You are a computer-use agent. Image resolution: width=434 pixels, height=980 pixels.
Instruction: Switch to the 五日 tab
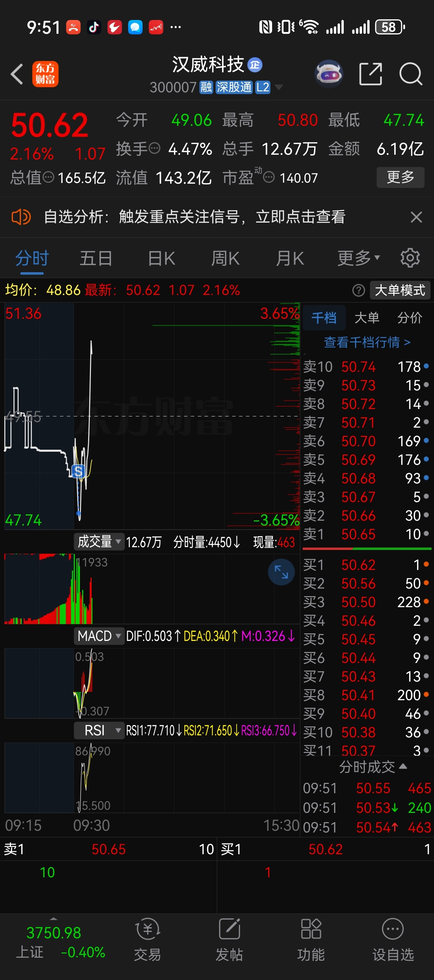(96, 259)
